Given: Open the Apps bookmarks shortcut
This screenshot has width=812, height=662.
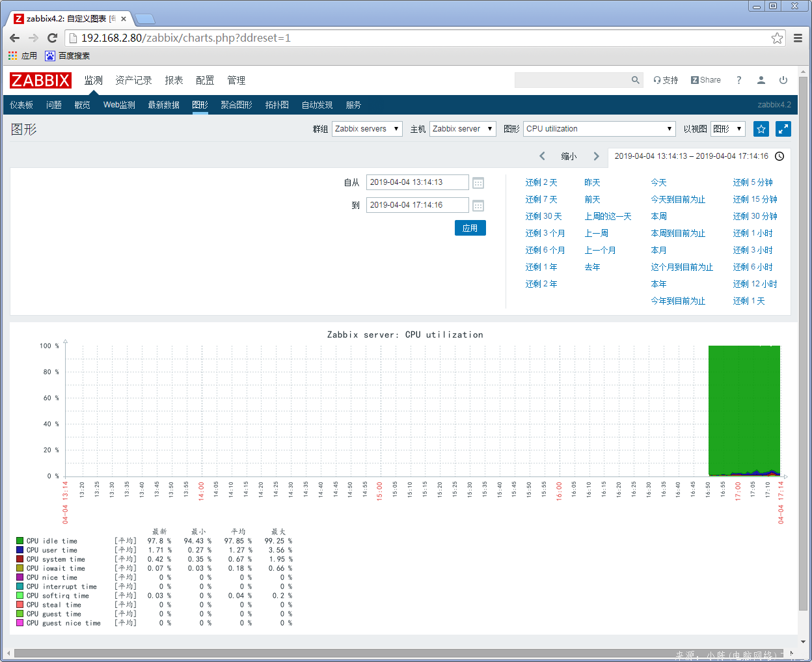Looking at the screenshot, I should [22, 56].
